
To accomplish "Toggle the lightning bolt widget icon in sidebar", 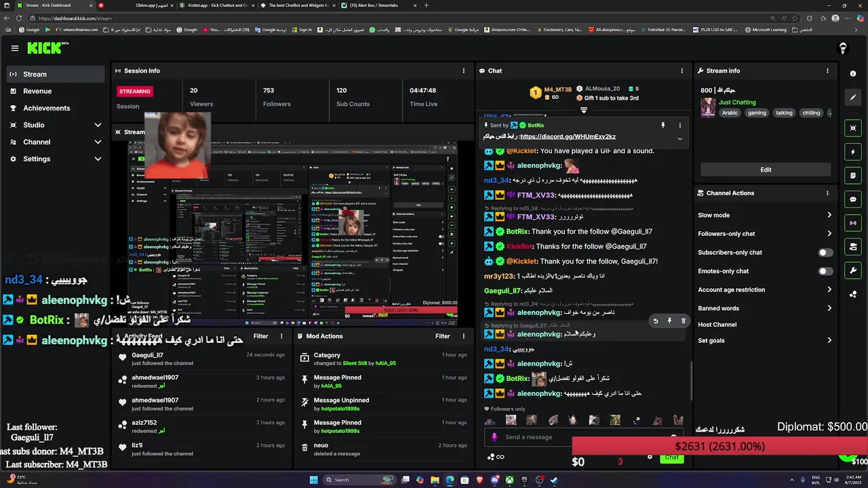I will 853,152.
